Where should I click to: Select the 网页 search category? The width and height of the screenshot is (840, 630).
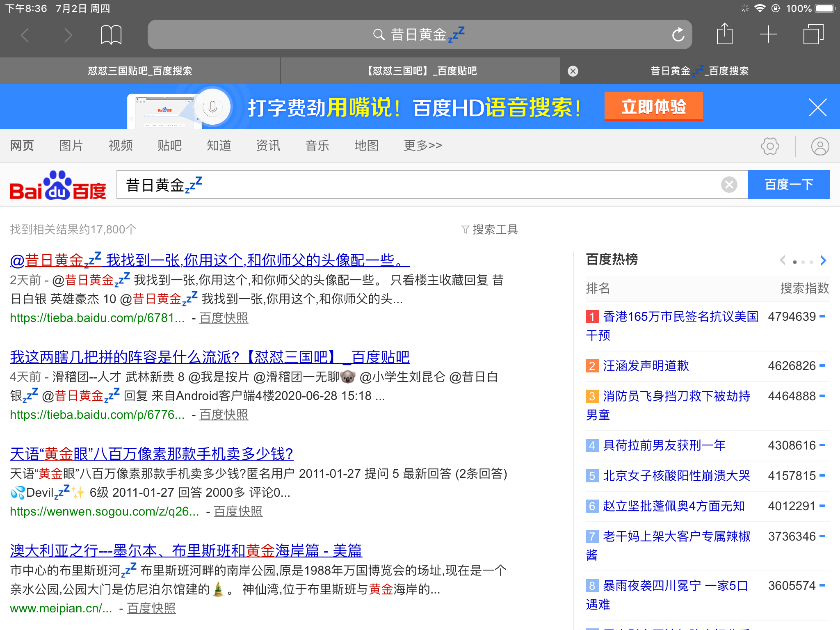coord(22,145)
